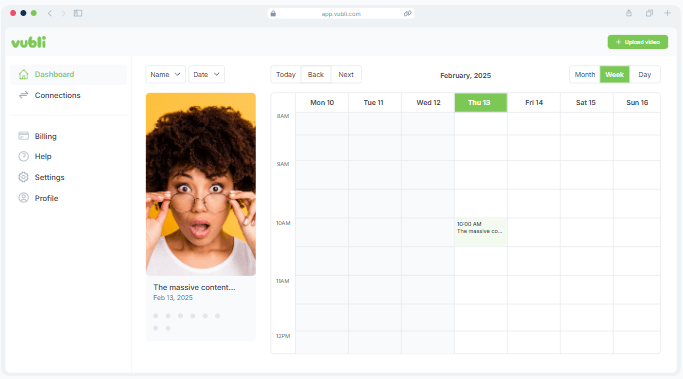Select the Thu 13 column header
Screen dimensions: 683x379
(481, 103)
